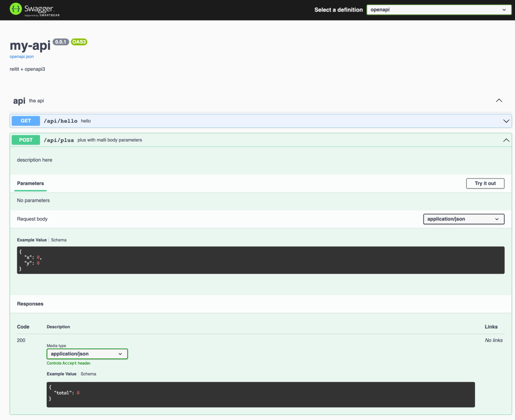Open the Select a definition dropdown
515x420 pixels.
tap(438, 9)
